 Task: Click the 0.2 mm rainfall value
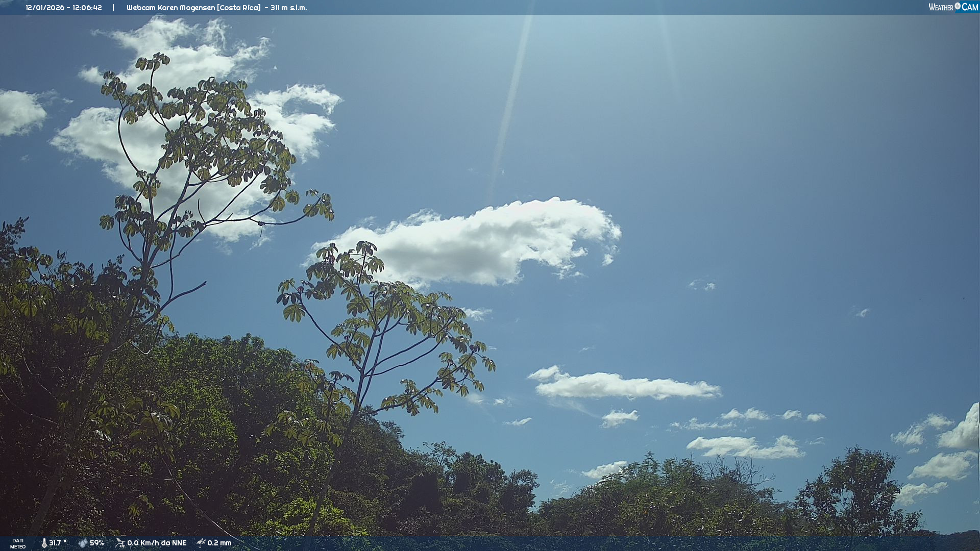click(x=219, y=543)
